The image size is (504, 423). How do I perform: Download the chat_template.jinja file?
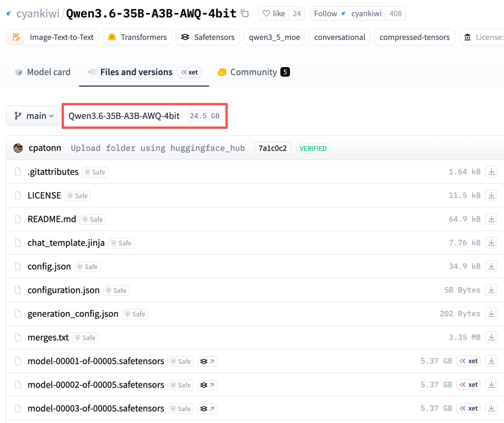491,243
